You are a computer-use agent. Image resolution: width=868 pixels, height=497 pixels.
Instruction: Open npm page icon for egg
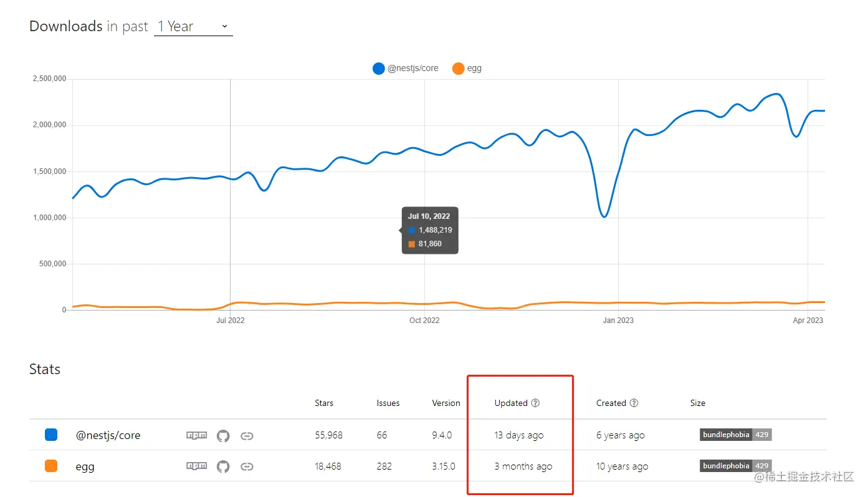196,466
